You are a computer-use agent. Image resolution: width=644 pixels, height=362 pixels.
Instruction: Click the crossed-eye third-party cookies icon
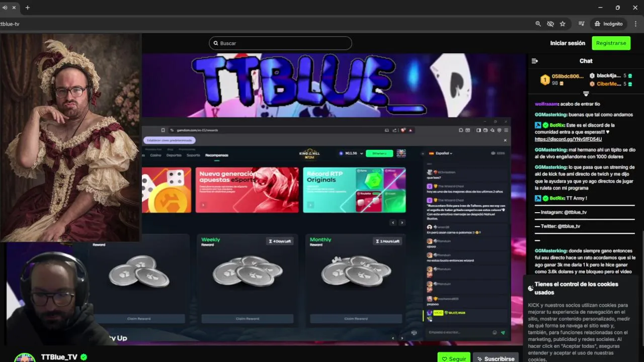pyautogui.click(x=550, y=24)
